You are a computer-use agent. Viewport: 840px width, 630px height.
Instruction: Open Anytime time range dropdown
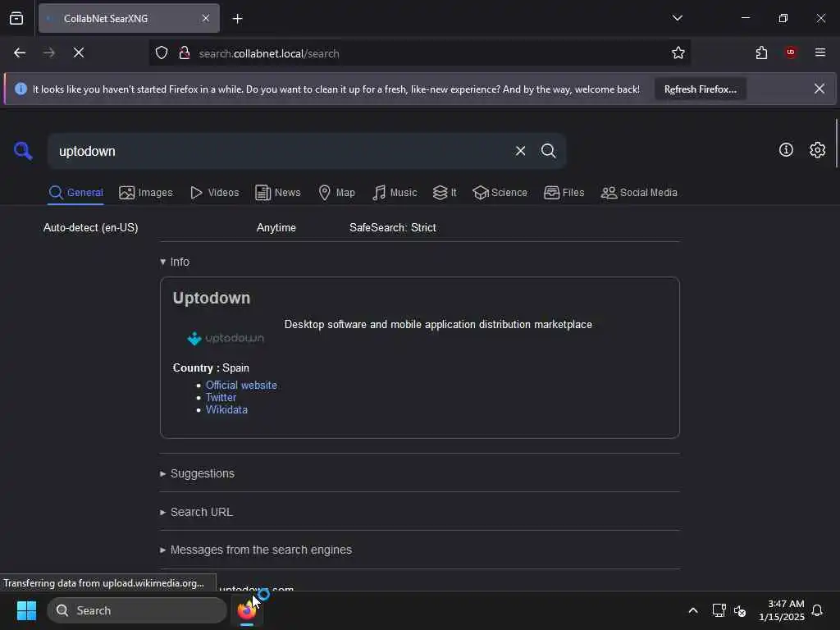276,228
